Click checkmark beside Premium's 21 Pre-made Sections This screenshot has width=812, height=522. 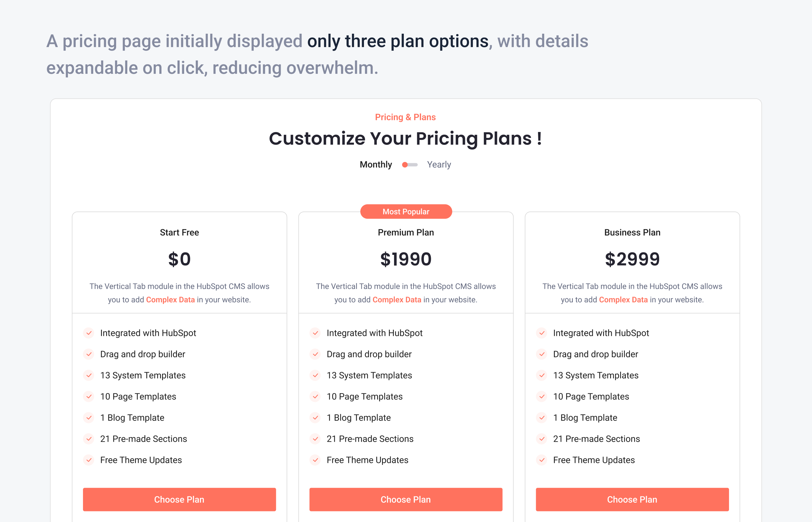coord(315,439)
